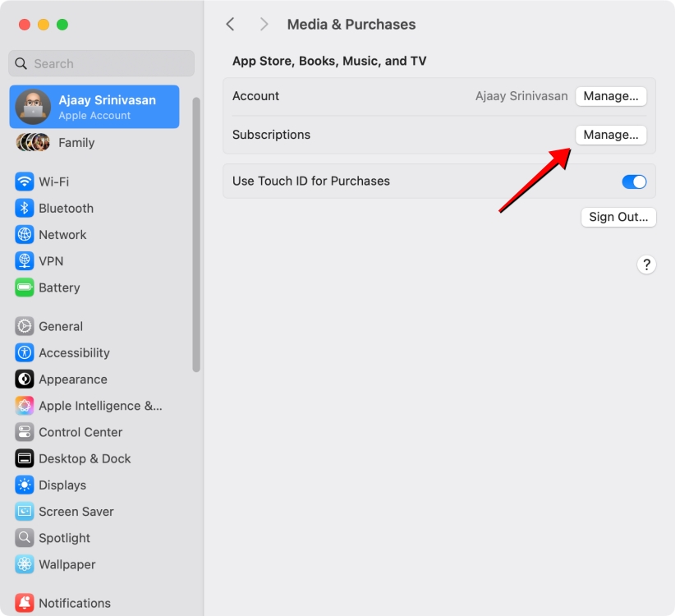
Task: Click the Appearance icon
Action: [x=25, y=379]
